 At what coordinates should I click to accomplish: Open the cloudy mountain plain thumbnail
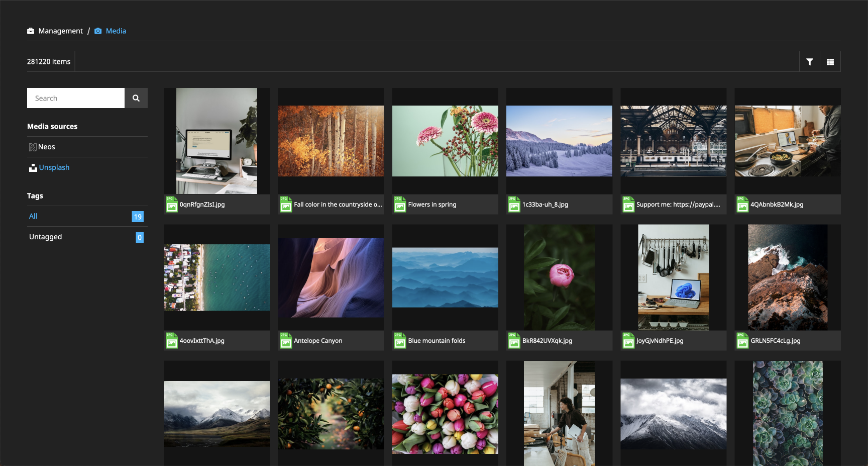tap(216, 414)
